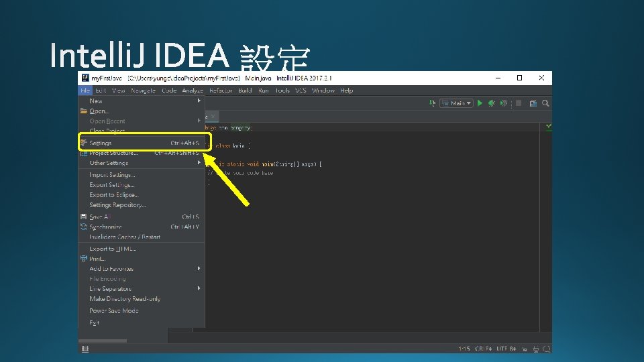The height and width of the screenshot is (362, 644).
Task: Open the Window menu
Action: (323, 90)
